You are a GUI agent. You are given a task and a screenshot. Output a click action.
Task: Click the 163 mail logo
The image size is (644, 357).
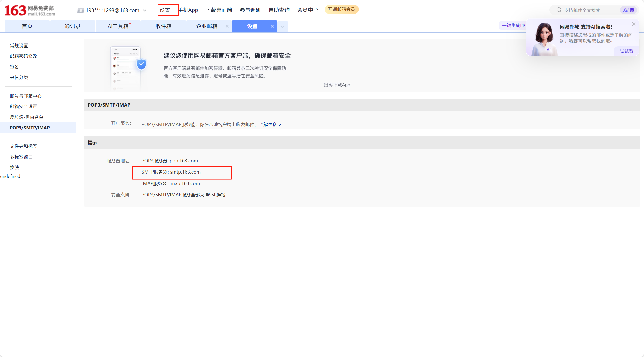(30, 10)
